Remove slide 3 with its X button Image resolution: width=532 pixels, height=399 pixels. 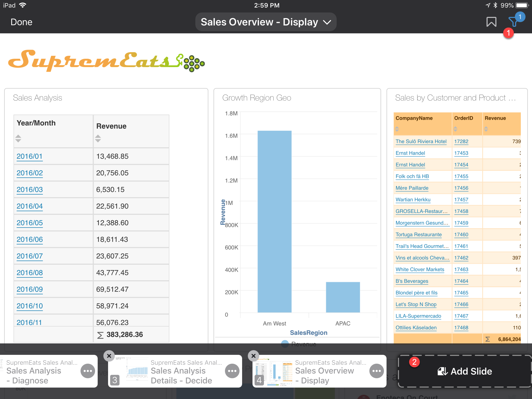pyautogui.click(x=109, y=356)
